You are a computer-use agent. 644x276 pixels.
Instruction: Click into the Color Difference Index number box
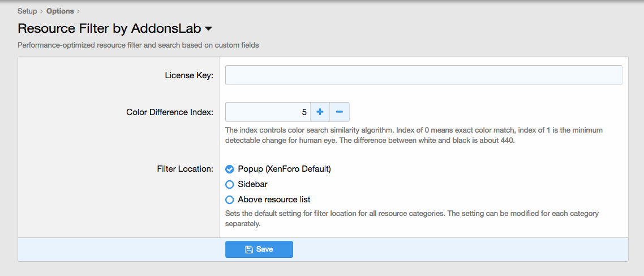click(268, 112)
